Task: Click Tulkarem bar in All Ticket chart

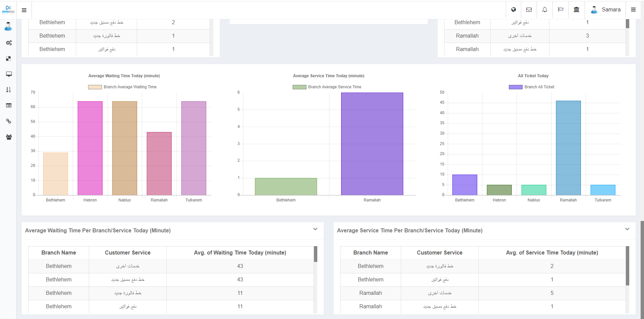Action: (603, 190)
